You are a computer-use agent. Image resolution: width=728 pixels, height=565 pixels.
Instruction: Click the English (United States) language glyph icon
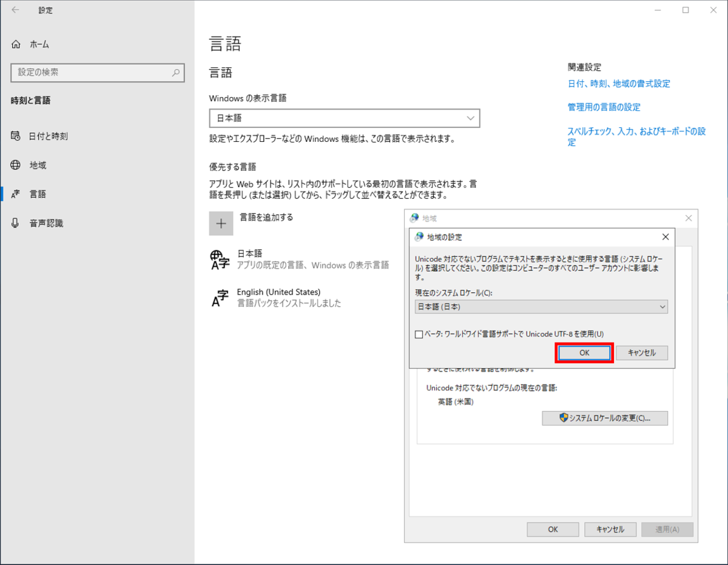click(x=220, y=298)
